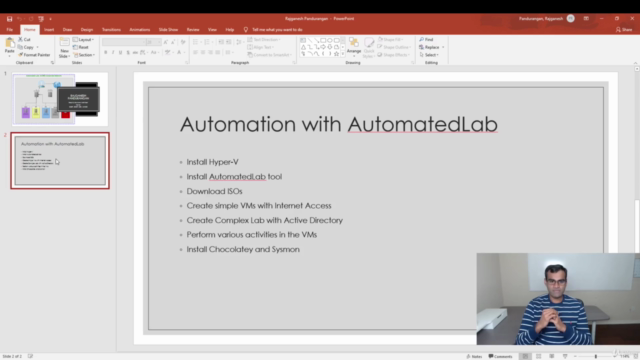Open the font name combo box
The height and width of the screenshot is (360, 640).
pyautogui.click(x=124, y=42)
